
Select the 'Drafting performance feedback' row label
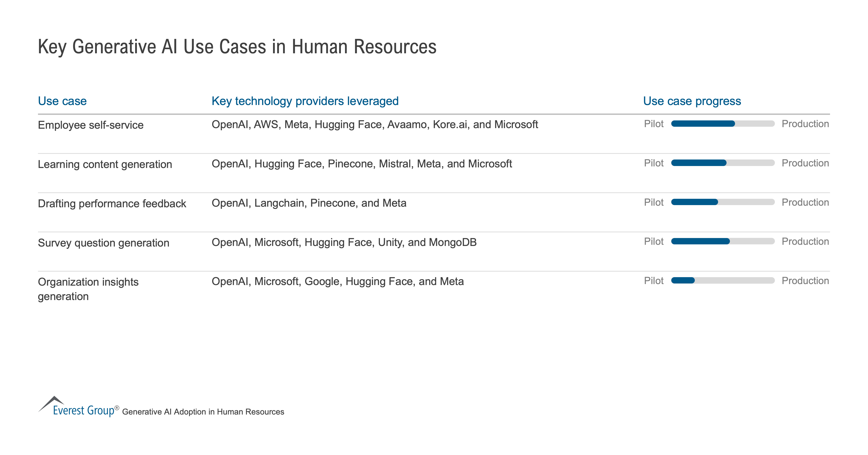coord(112,204)
